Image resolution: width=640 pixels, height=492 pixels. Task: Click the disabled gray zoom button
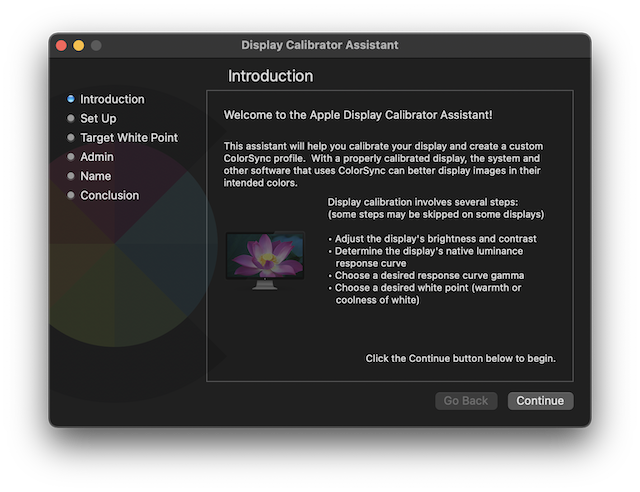96,45
